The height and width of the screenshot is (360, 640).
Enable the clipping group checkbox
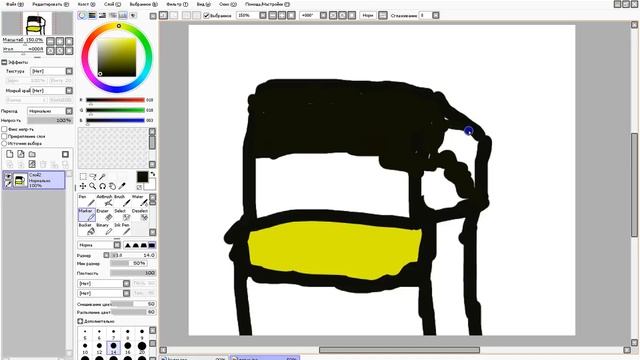(4, 136)
